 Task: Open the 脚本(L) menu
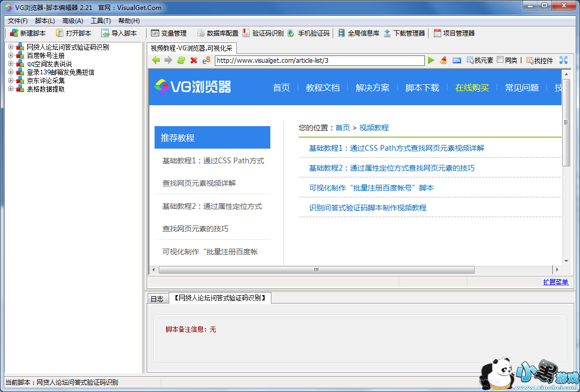click(45, 21)
